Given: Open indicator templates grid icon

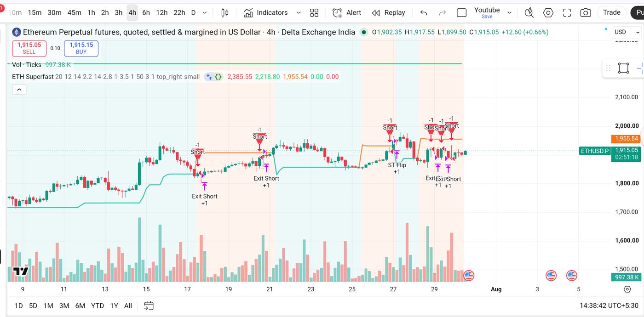Looking at the screenshot, I should pos(314,13).
